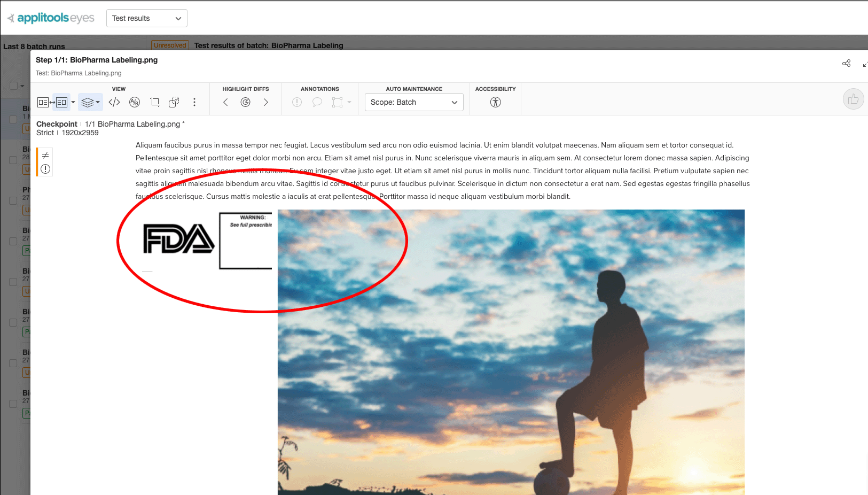The image size is (868, 495).
Task: Open the three-dot overflow menu in the View section
Action: point(194,102)
